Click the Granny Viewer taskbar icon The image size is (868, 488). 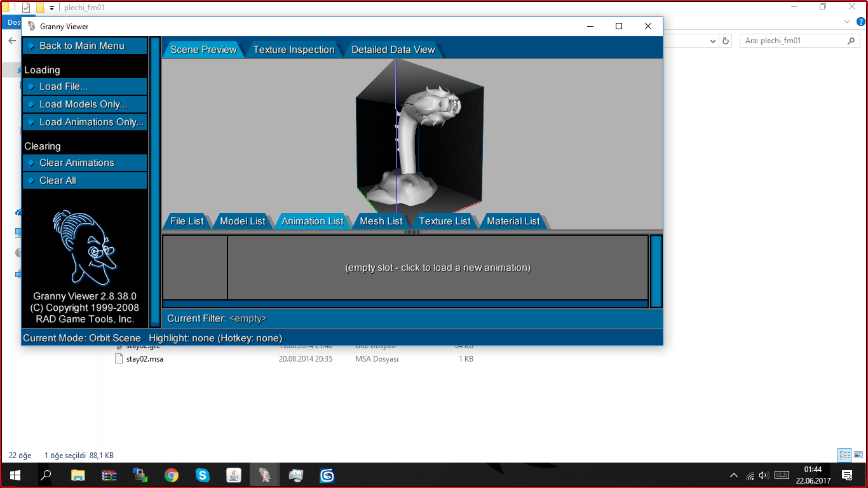265,475
